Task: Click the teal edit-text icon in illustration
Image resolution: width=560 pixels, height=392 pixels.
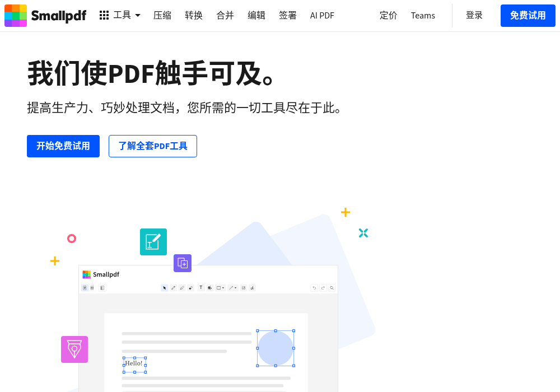Action: coord(153,242)
